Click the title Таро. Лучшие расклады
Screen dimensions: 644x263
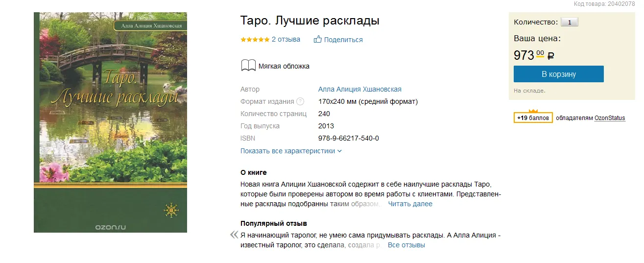(310, 21)
